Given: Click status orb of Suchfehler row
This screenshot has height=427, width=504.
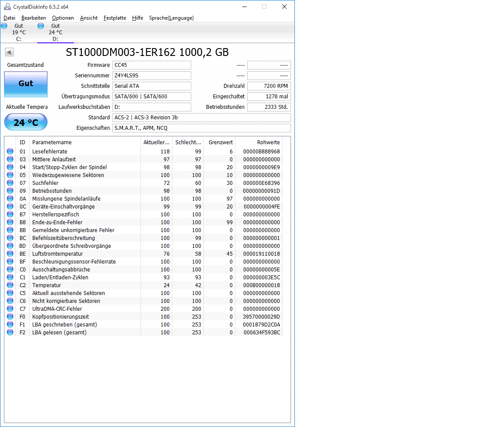Looking at the screenshot, I should (x=10, y=183).
